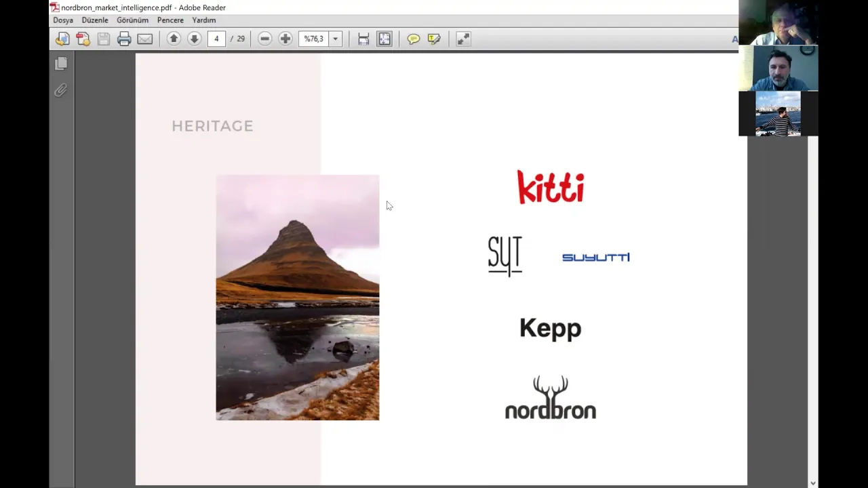Print the document with printer icon

pos(124,39)
